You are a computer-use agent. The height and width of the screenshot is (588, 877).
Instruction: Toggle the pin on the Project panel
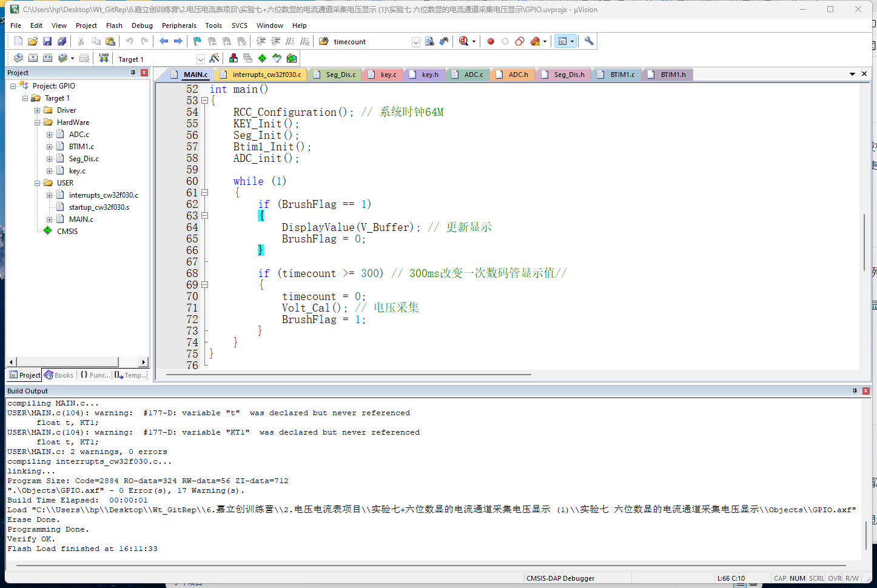click(x=133, y=73)
